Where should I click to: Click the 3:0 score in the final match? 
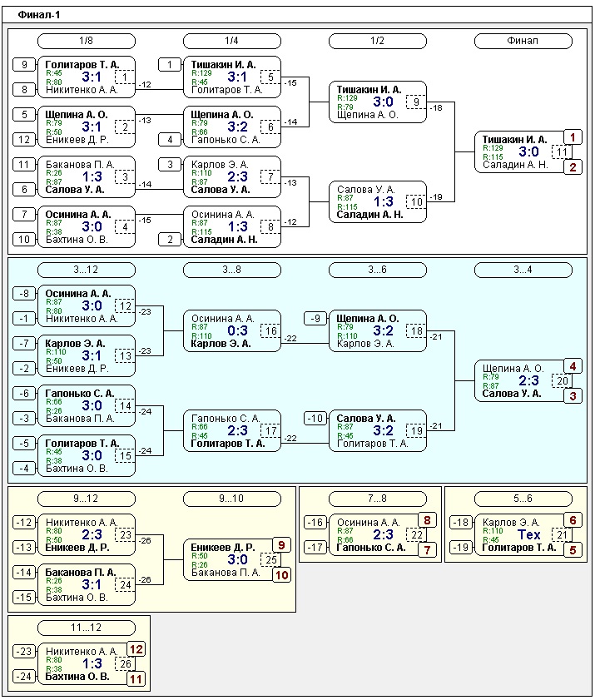click(x=529, y=152)
